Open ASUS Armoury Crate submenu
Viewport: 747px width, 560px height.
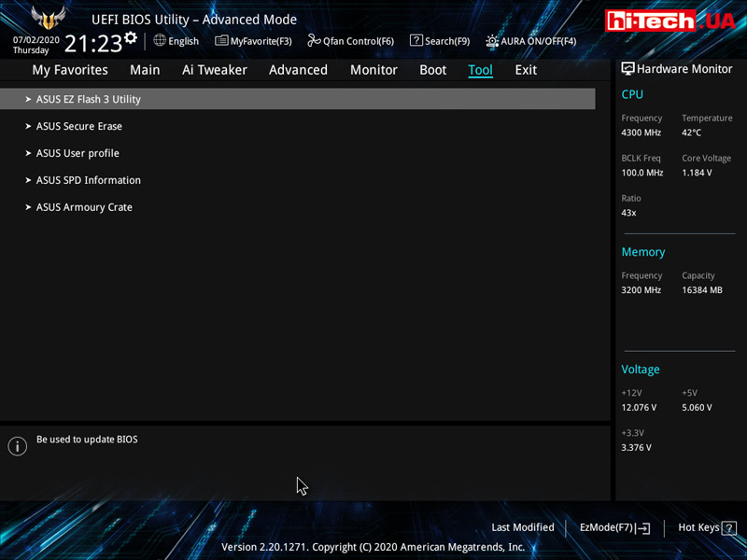click(x=84, y=207)
